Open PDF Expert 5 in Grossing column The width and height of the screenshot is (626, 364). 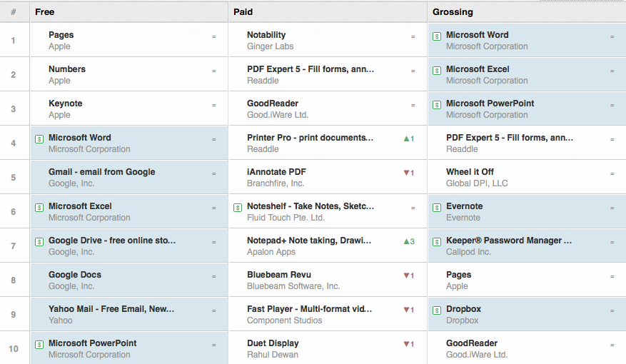coord(510,138)
